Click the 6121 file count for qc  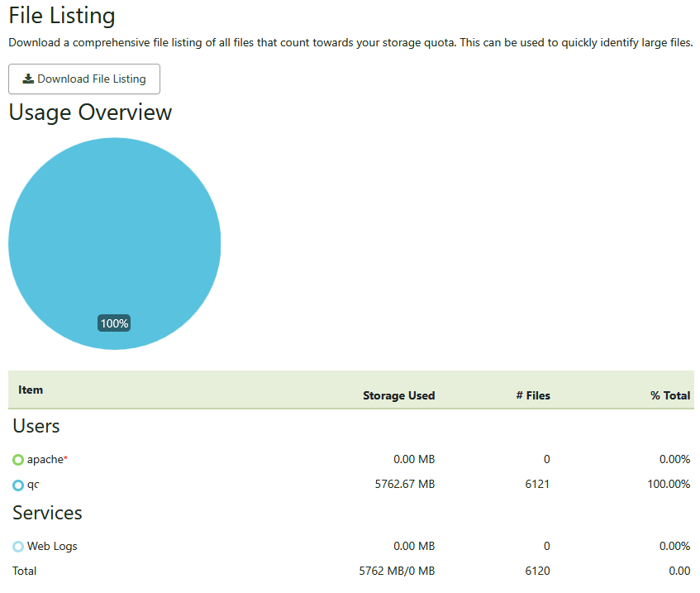tap(537, 485)
